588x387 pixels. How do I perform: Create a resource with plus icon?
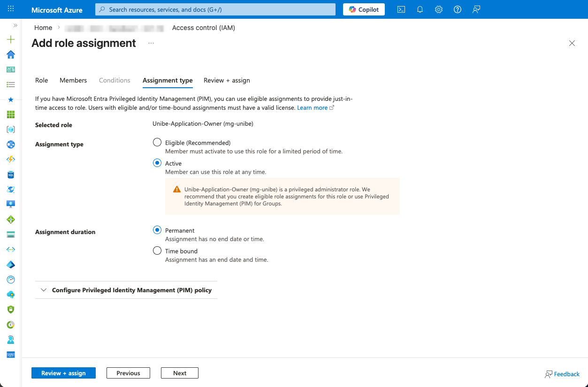click(11, 39)
